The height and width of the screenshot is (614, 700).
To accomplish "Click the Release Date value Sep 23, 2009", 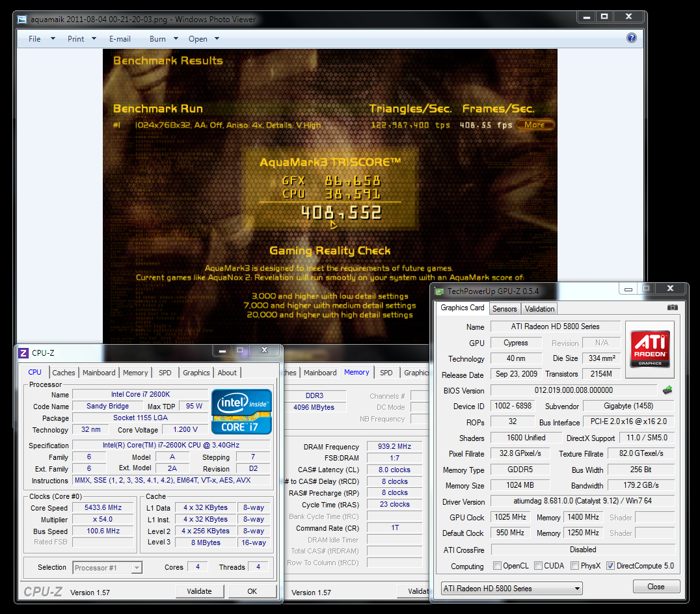I will (516, 374).
